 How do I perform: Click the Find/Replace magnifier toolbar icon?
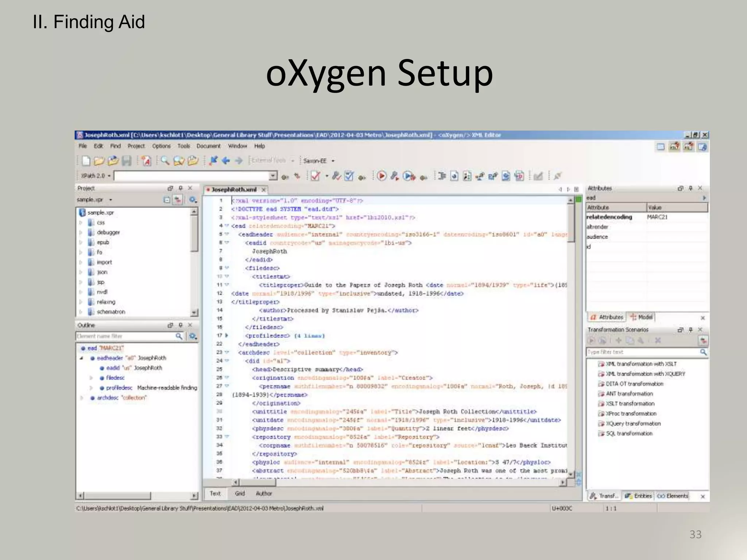tap(165, 161)
